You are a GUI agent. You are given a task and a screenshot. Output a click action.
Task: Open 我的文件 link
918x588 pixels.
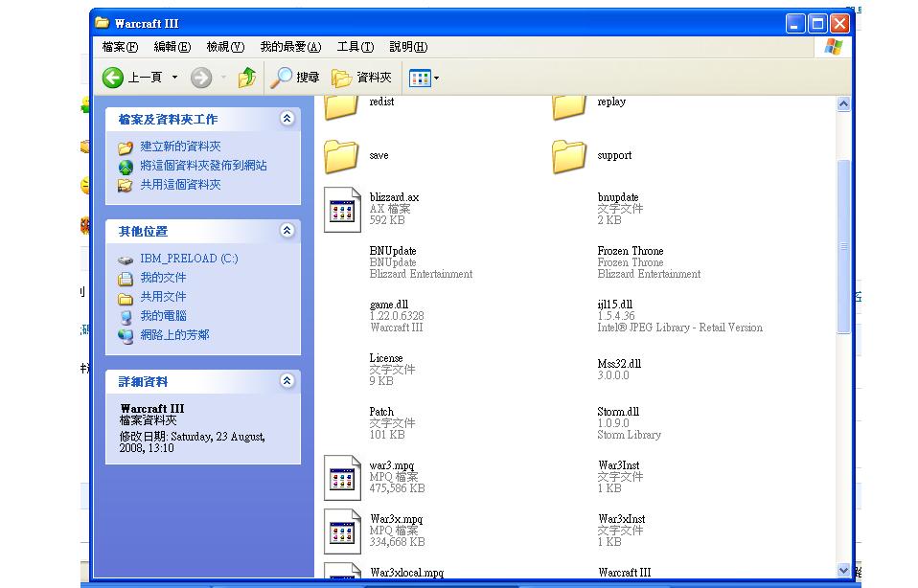[x=163, y=278]
